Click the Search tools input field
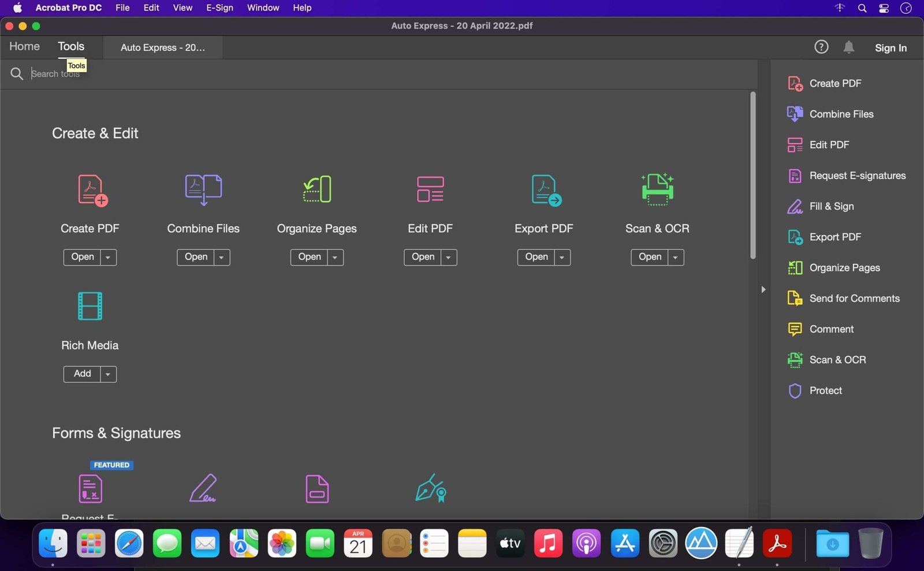The image size is (924, 571). 115,73
